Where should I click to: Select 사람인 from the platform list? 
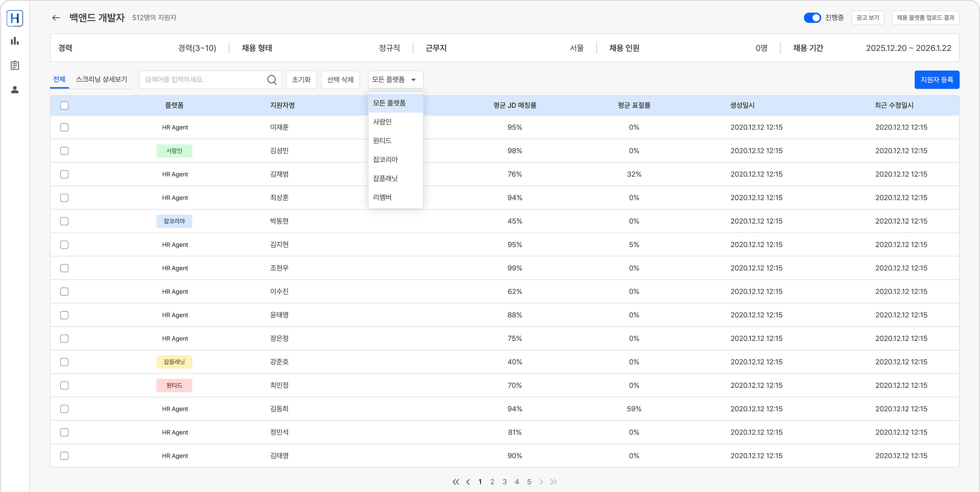pyautogui.click(x=382, y=122)
